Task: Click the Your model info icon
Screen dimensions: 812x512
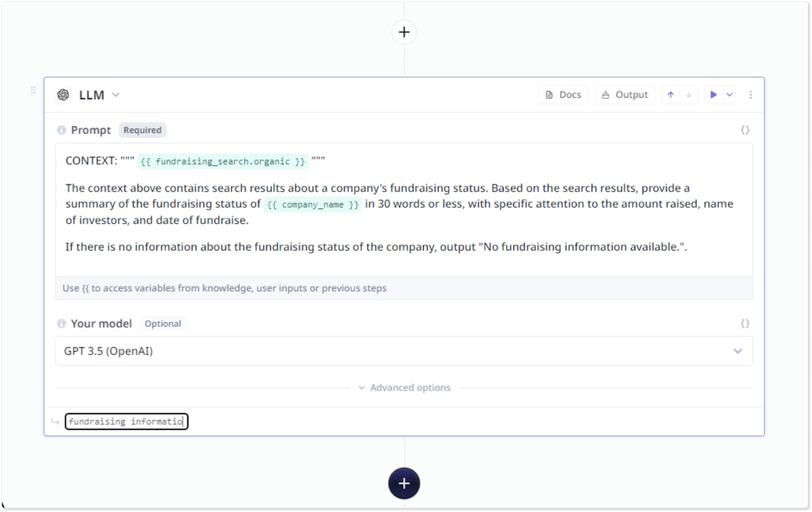Action: pyautogui.click(x=61, y=324)
